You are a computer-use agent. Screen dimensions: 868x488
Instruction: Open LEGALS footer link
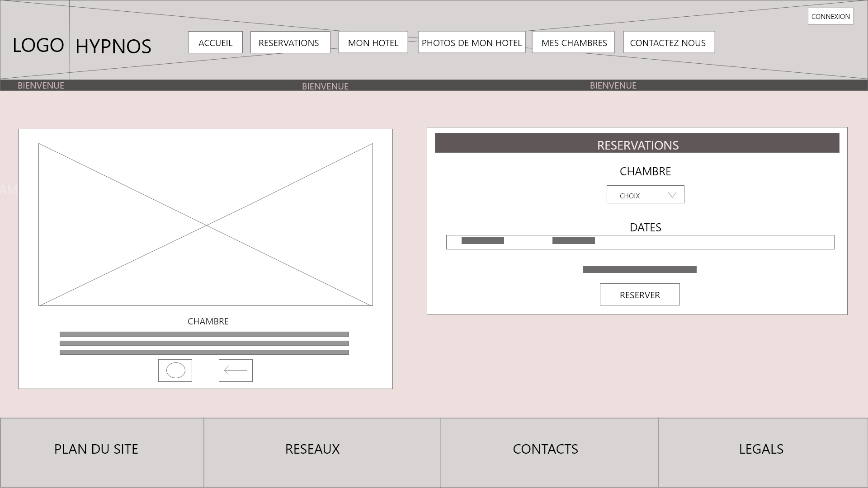[x=761, y=449]
